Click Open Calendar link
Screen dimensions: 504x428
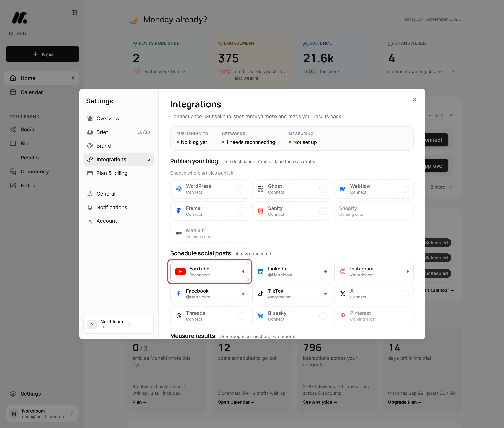[236, 402]
